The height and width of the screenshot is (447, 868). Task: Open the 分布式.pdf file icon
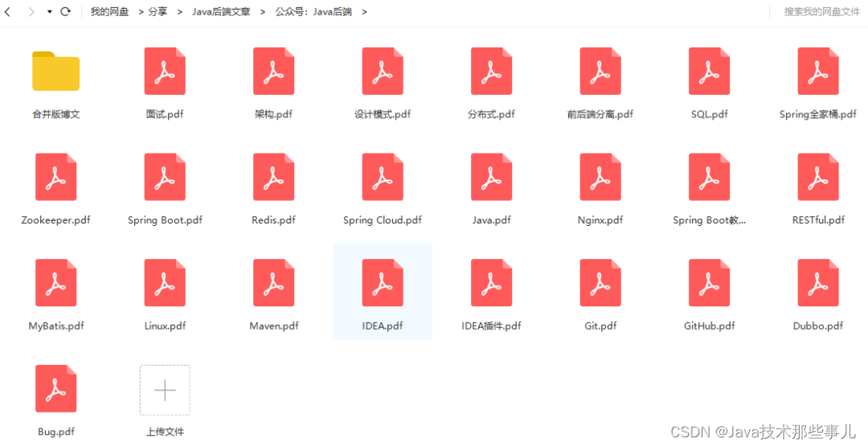[492, 71]
